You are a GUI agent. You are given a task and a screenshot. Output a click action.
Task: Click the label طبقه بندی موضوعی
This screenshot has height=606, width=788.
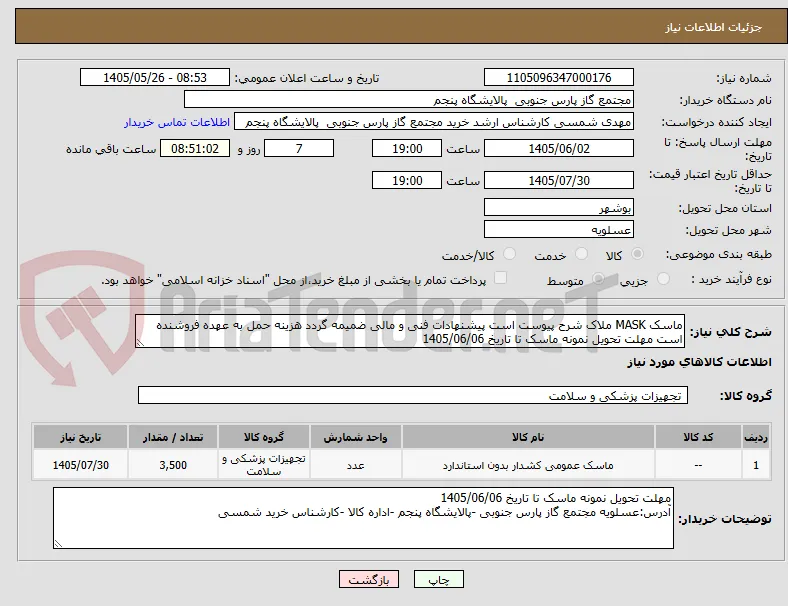[x=719, y=254]
